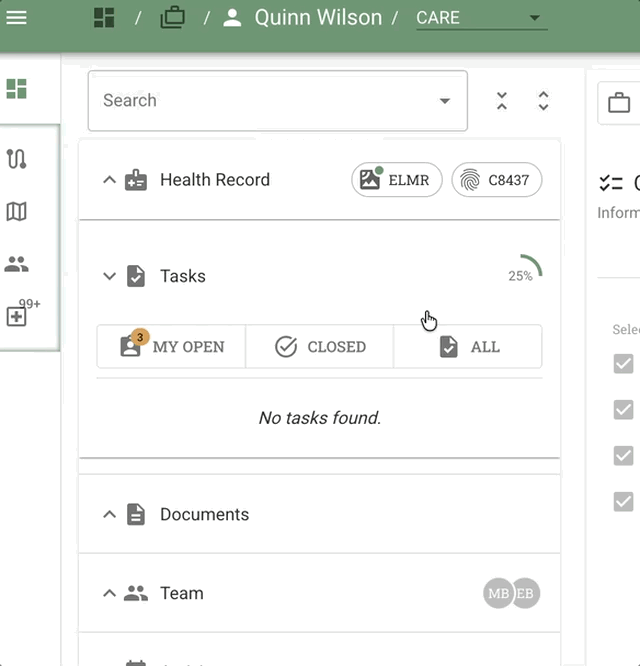Toggle the first checkbox in right panel
640x666 pixels.
pyautogui.click(x=623, y=364)
